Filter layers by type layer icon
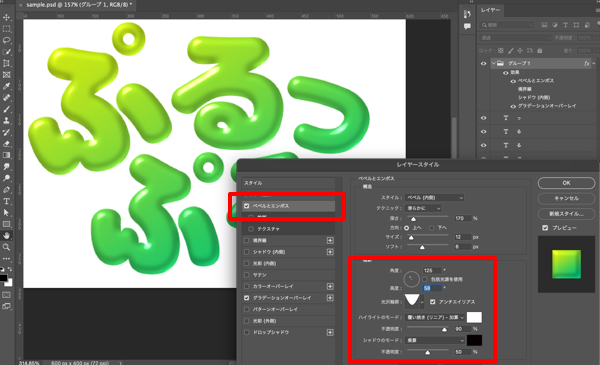 [565, 25]
